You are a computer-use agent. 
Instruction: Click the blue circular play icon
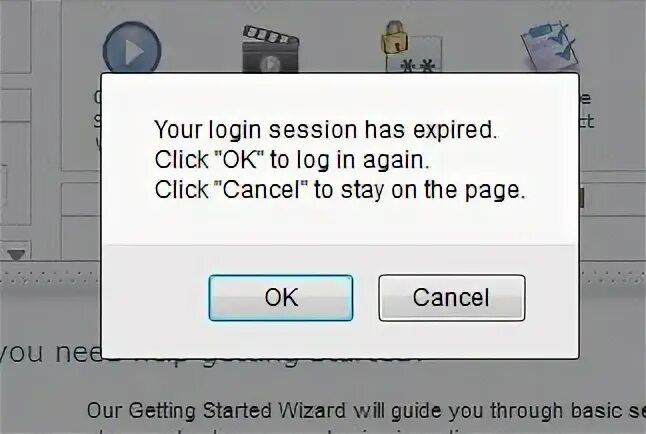[131, 49]
